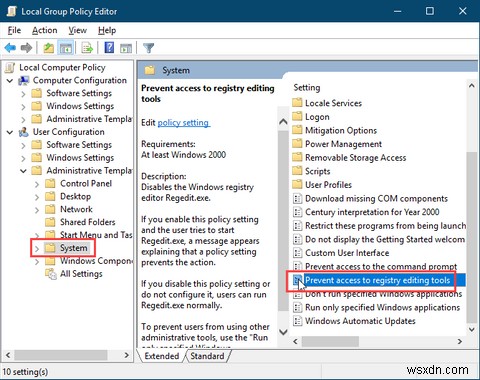Click the Windows Automatic Updates policy icon
480x380 pixels.
pos(297,321)
